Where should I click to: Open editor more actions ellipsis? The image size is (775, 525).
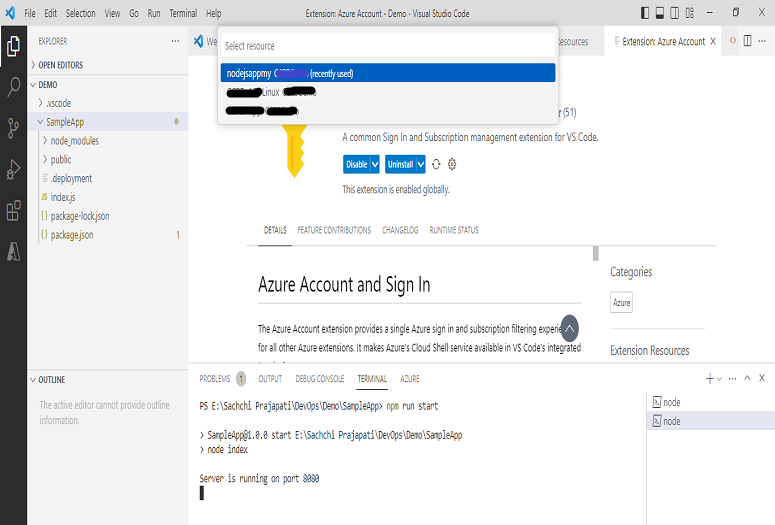tap(762, 41)
